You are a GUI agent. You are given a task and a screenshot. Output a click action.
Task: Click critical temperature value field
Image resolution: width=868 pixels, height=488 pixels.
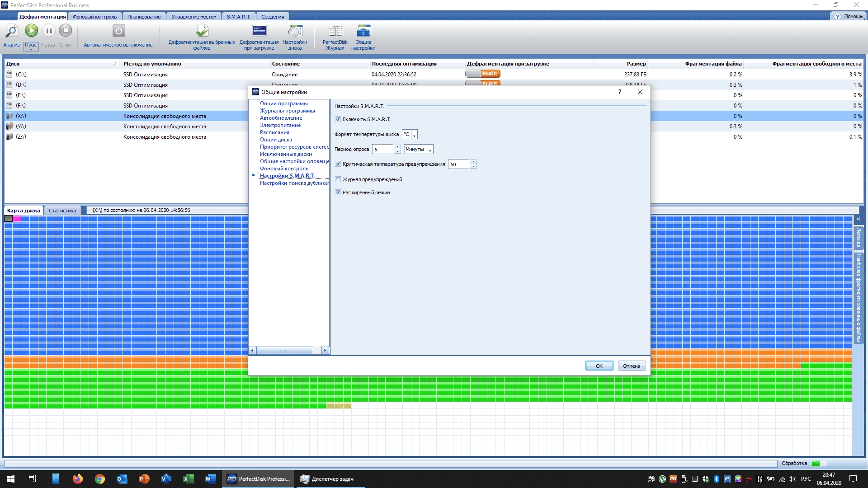459,164
